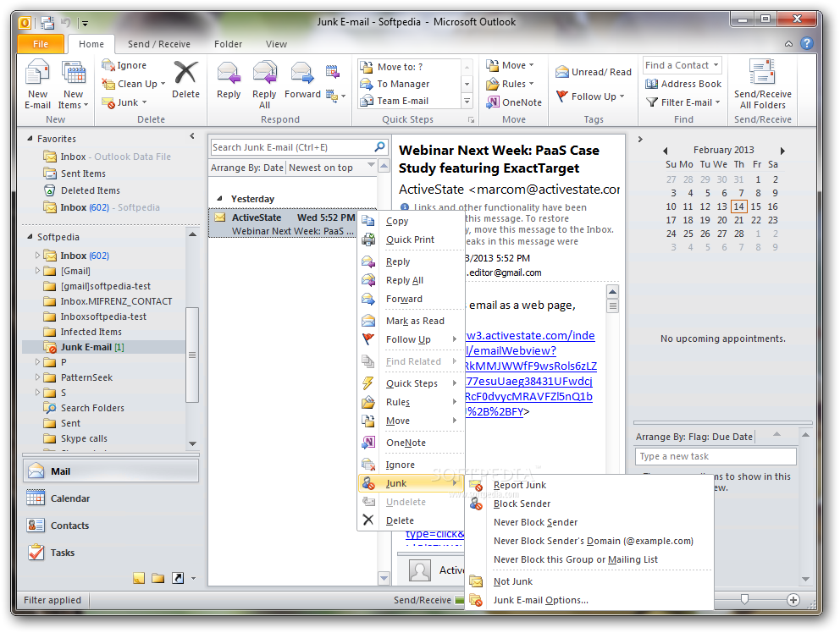Open Follow Up submenu in context menu
This screenshot has height=633, width=840.
pyautogui.click(x=411, y=339)
